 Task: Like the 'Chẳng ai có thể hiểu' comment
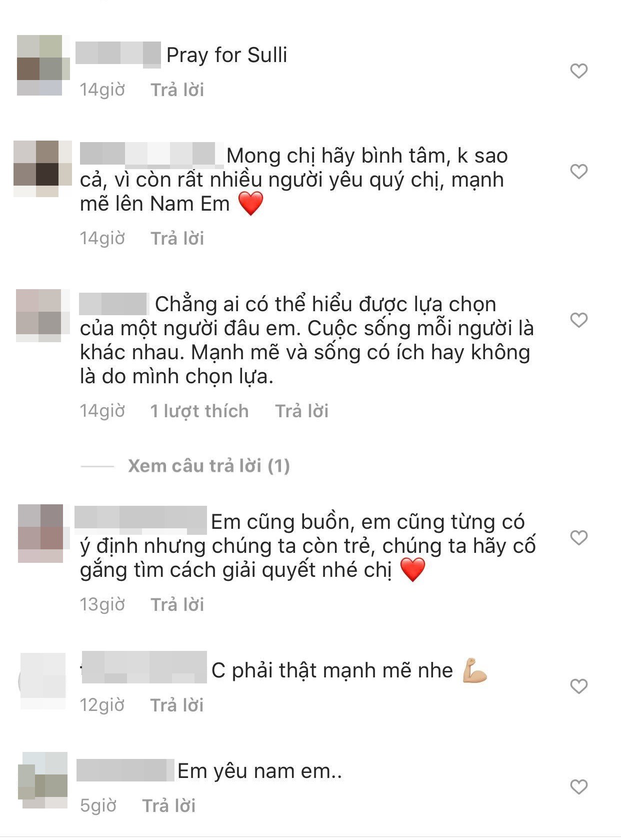point(578,320)
